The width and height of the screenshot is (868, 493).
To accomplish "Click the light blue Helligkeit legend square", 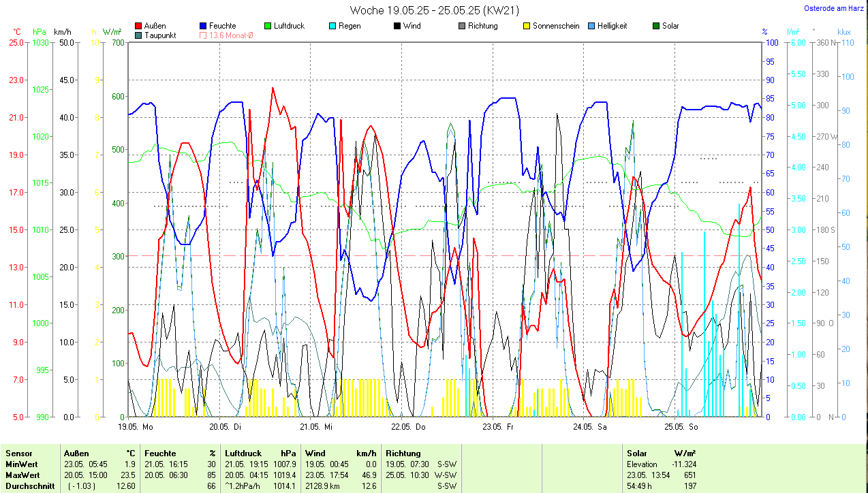I will click(x=591, y=26).
